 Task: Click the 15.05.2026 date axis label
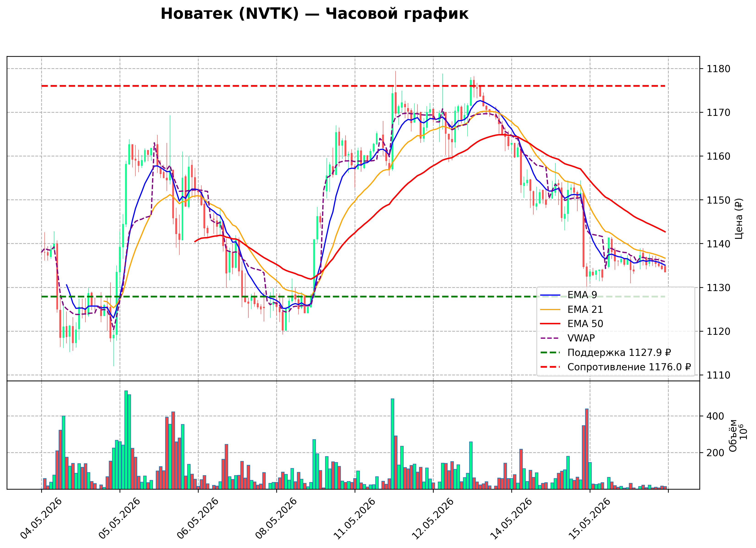coord(589,518)
